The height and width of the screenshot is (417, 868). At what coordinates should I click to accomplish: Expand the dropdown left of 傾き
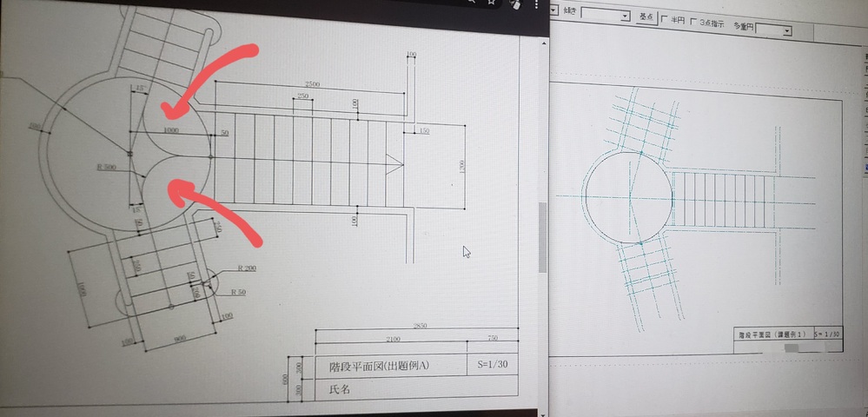(554, 9)
